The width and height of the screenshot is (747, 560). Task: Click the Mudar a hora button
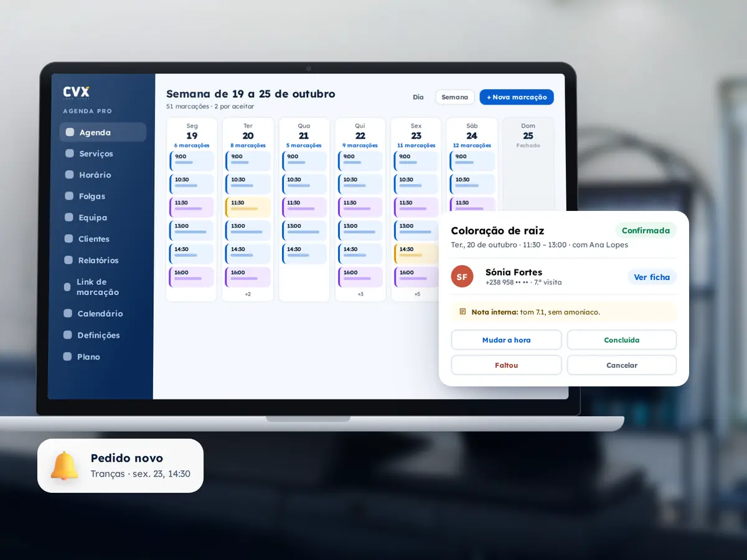(506, 340)
